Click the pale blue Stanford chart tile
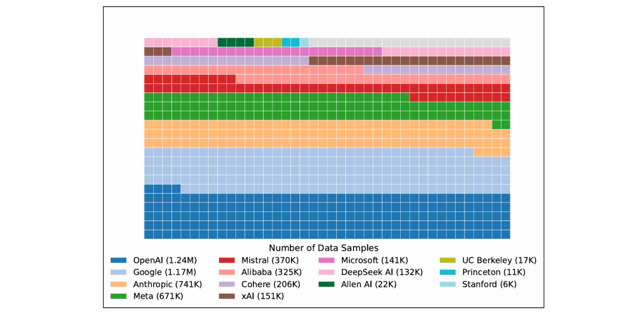Viewport: 644px width, 314px height. click(304, 42)
